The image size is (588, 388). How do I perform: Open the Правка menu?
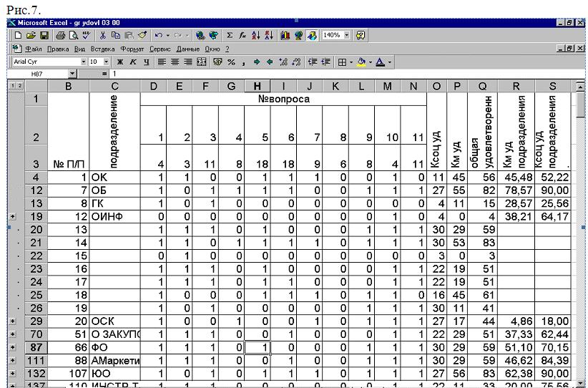click(x=58, y=49)
